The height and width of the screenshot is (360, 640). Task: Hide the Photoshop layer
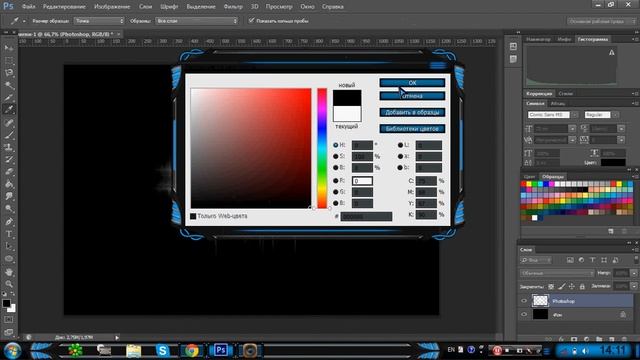tap(524, 301)
